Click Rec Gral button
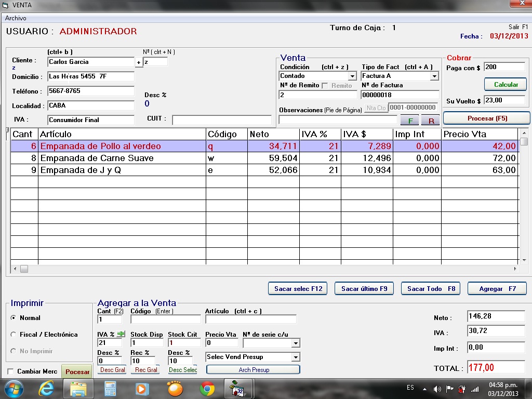Screen dimensions: 532x399 tap(146, 370)
